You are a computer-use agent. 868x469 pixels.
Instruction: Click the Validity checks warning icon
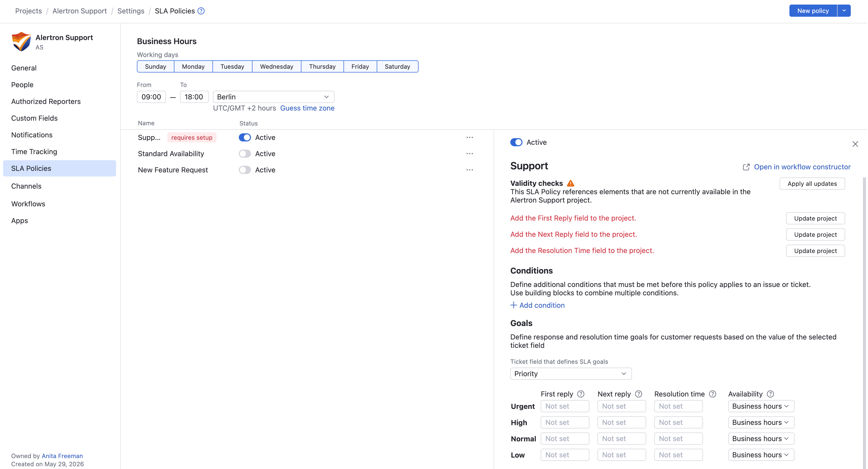[570, 183]
